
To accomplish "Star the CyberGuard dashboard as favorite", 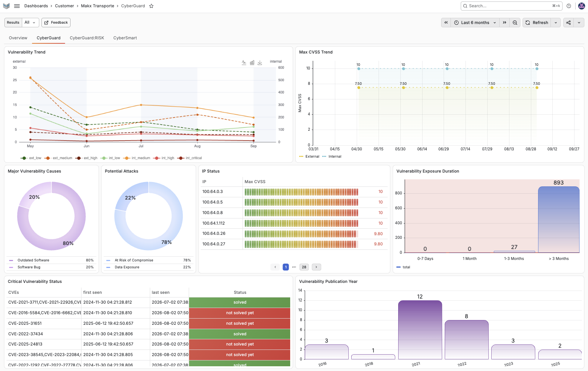I will pyautogui.click(x=151, y=6).
